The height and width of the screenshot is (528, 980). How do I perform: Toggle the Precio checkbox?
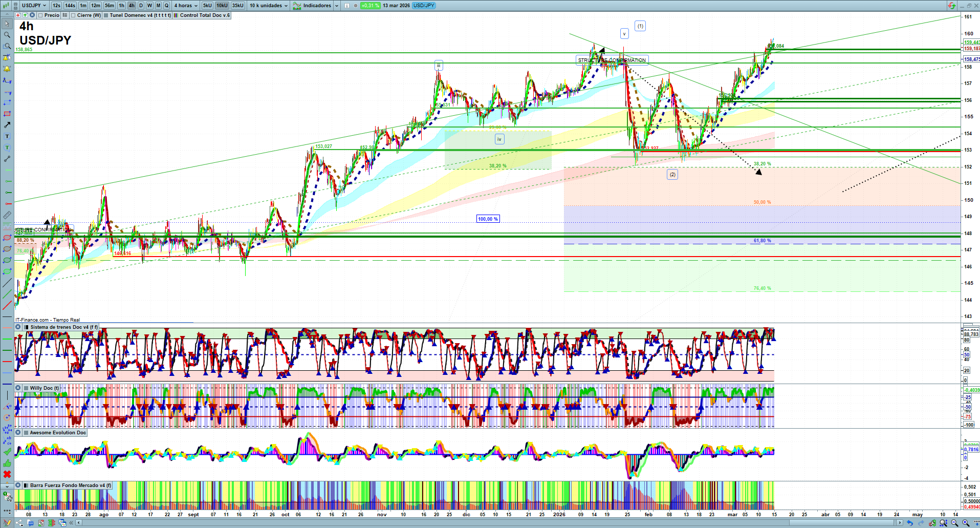41,15
